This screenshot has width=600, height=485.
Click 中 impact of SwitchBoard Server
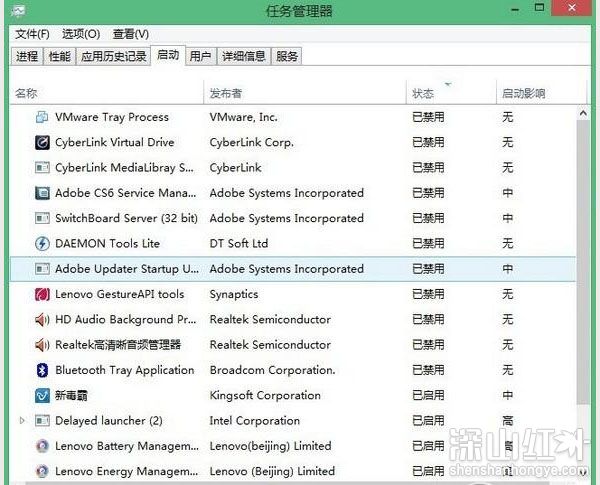click(x=508, y=218)
